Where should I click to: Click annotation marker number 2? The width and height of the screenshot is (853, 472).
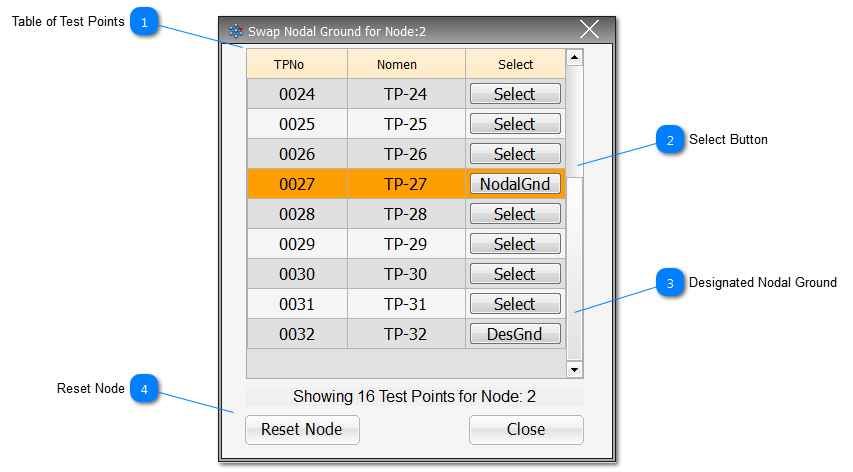click(670, 140)
